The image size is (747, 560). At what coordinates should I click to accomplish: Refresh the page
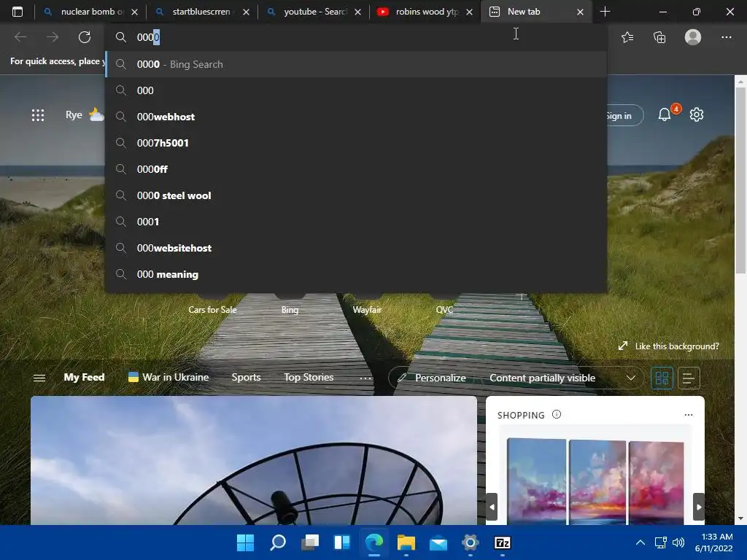pyautogui.click(x=85, y=37)
